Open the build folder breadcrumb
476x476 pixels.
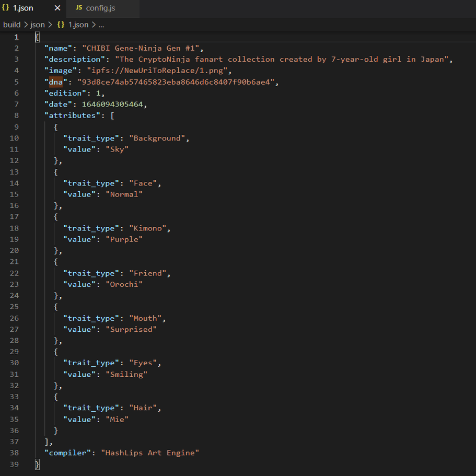point(12,25)
